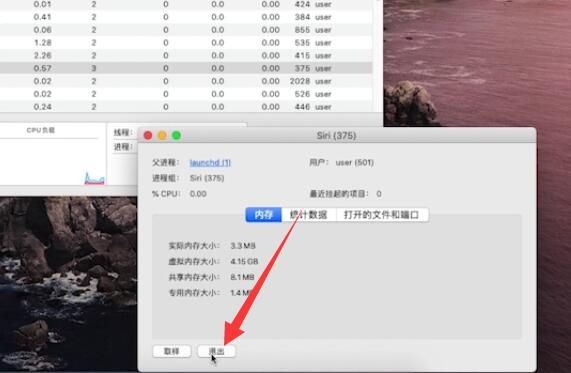Select the process row with PID 535
Screen dimensions: 571x373
(x=186, y=43)
